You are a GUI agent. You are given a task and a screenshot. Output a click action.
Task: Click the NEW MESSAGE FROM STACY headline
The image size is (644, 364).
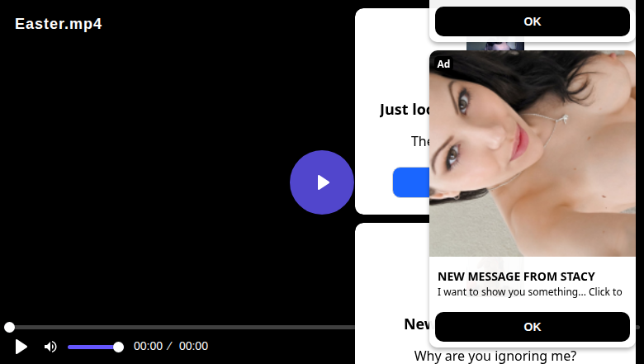coord(516,277)
